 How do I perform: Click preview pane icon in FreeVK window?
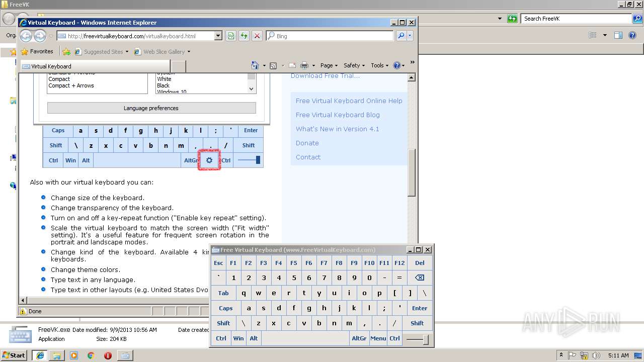tap(618, 35)
